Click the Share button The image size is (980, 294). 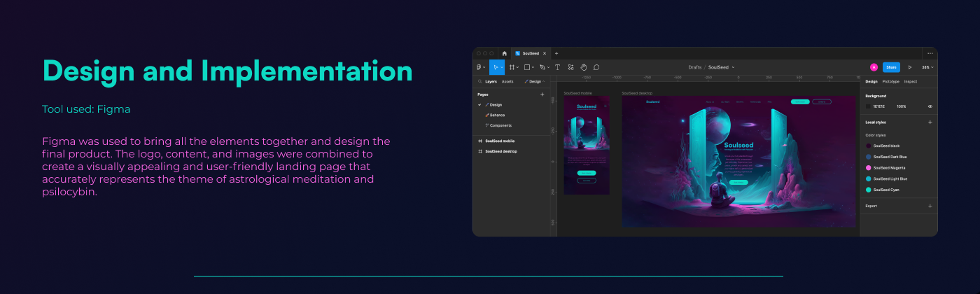tap(891, 67)
